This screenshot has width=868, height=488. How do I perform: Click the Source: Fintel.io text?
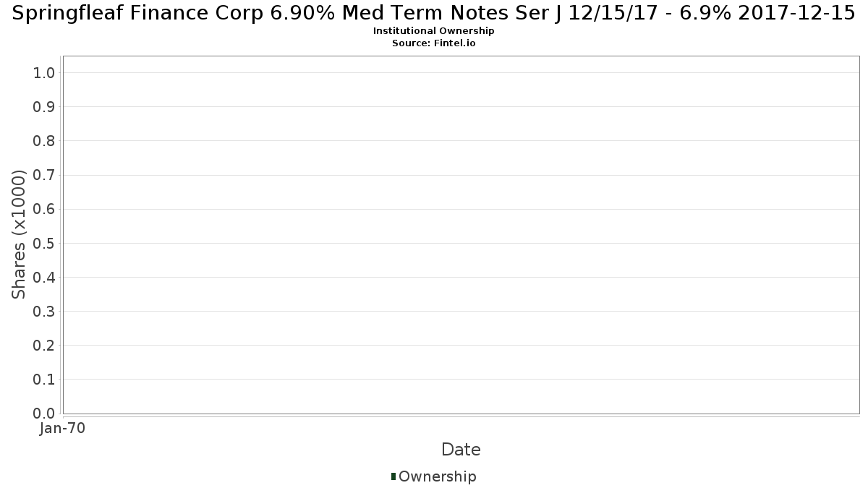[x=434, y=43]
